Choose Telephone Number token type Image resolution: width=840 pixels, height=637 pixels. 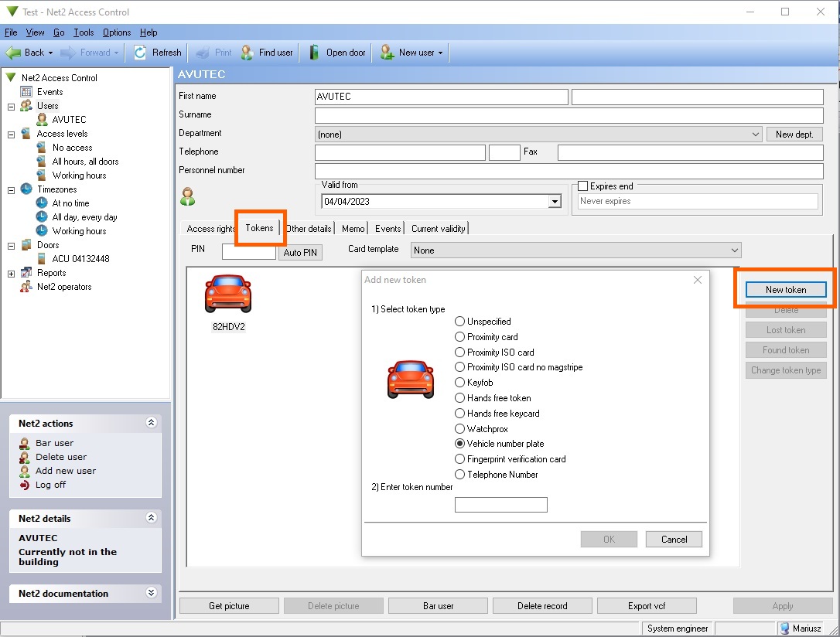tap(459, 474)
